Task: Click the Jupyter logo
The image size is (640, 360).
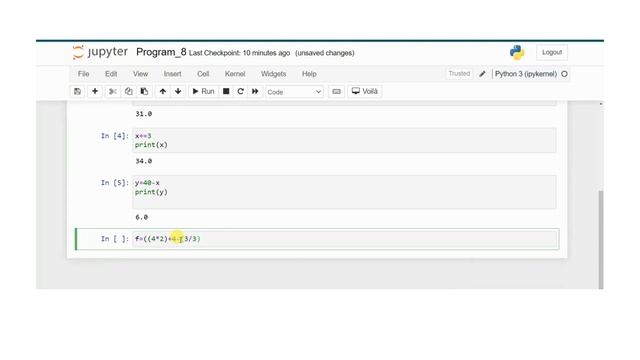Action: tap(100, 52)
